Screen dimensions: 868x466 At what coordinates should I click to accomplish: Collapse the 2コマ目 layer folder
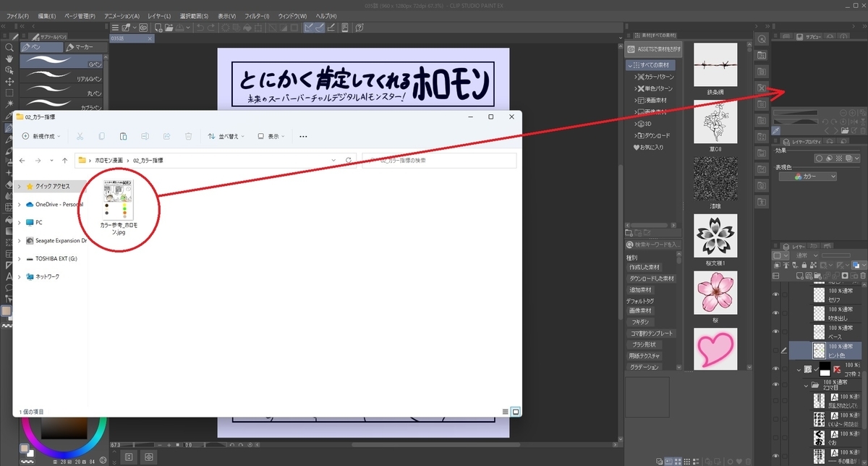click(807, 385)
